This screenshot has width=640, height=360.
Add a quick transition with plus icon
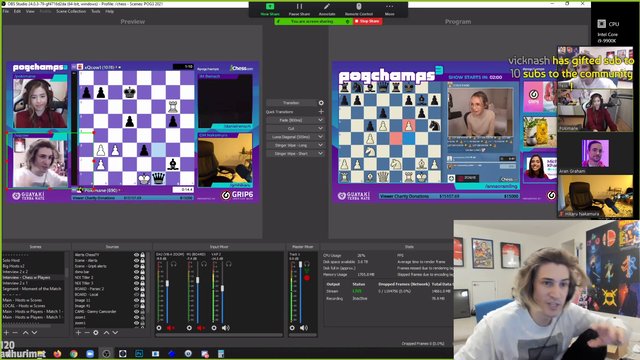321,111
